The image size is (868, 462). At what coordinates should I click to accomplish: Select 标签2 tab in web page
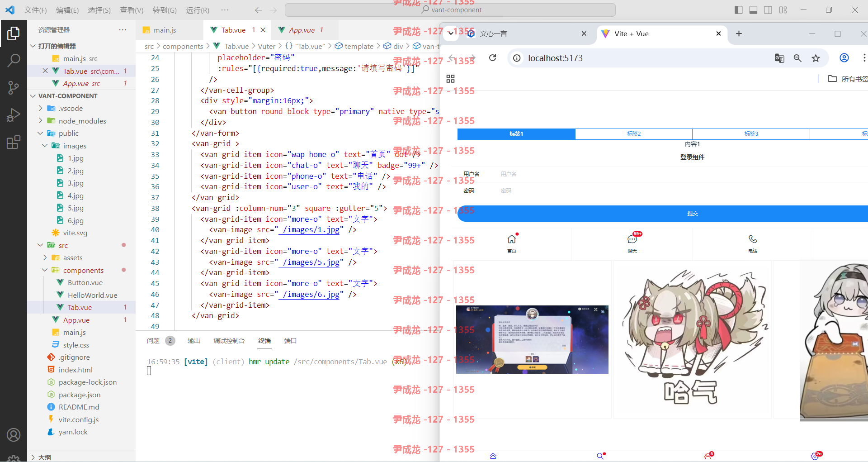tap(634, 134)
